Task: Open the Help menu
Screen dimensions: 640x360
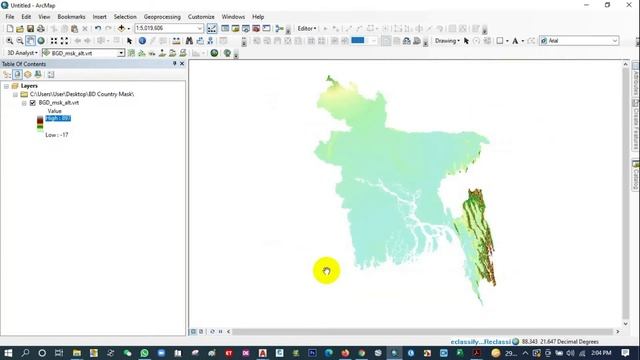Action: pyautogui.click(x=258, y=17)
